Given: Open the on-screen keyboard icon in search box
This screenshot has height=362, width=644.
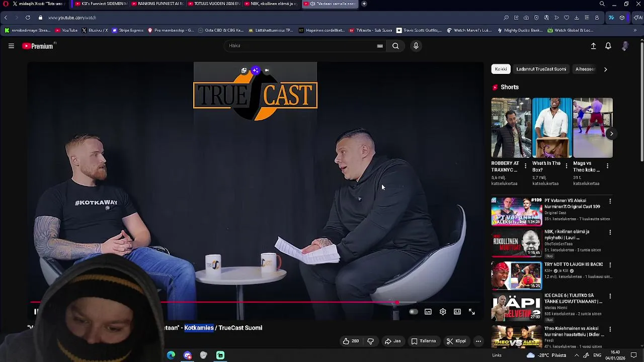Looking at the screenshot, I should click(x=380, y=46).
